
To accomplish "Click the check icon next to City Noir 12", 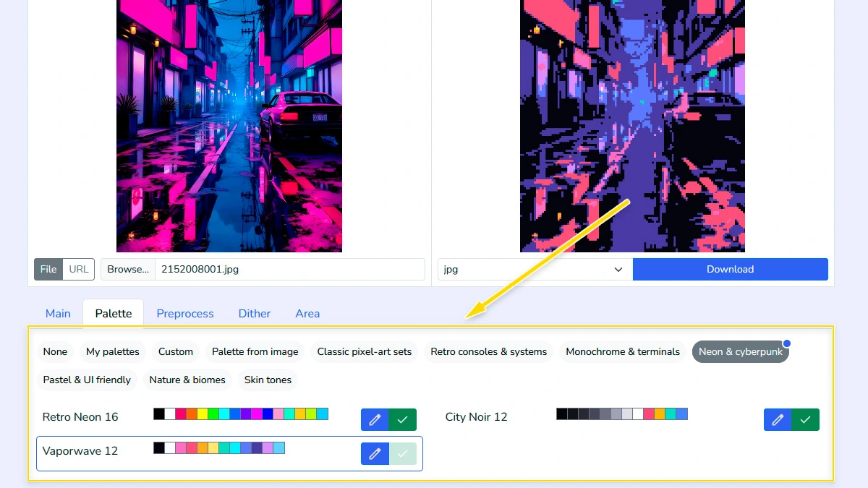I will coord(805,419).
